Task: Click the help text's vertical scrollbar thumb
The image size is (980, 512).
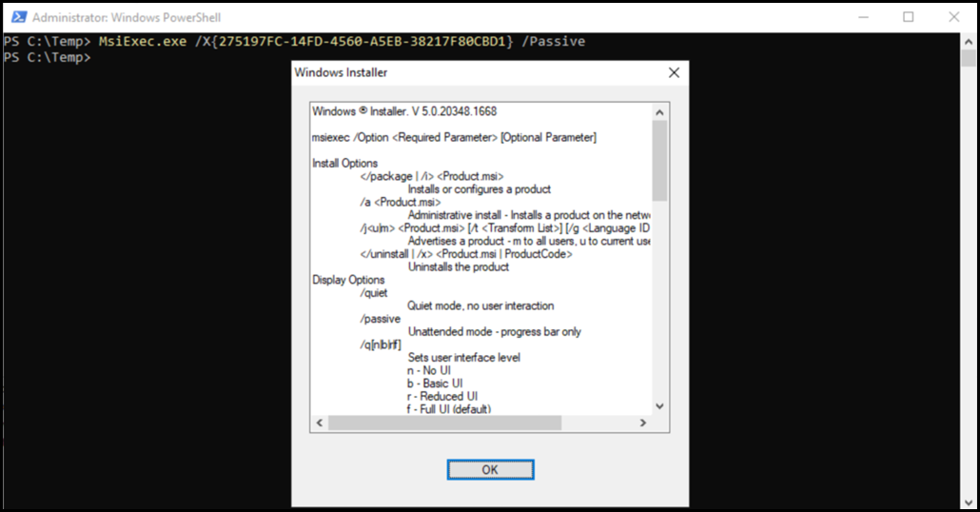Action: tap(658, 160)
